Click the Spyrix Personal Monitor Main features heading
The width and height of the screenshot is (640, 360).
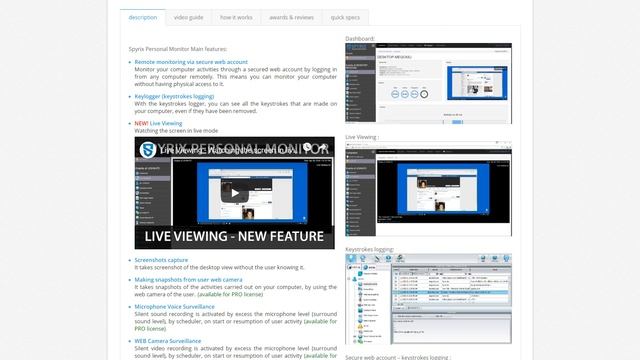[x=178, y=49]
